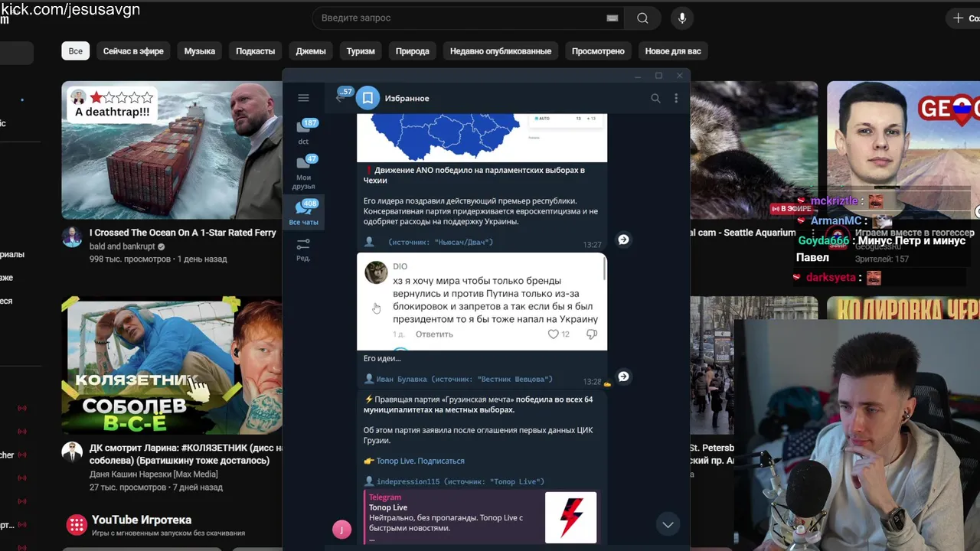Open the Czech map image in the chat
980x551 pixels.
(x=482, y=138)
